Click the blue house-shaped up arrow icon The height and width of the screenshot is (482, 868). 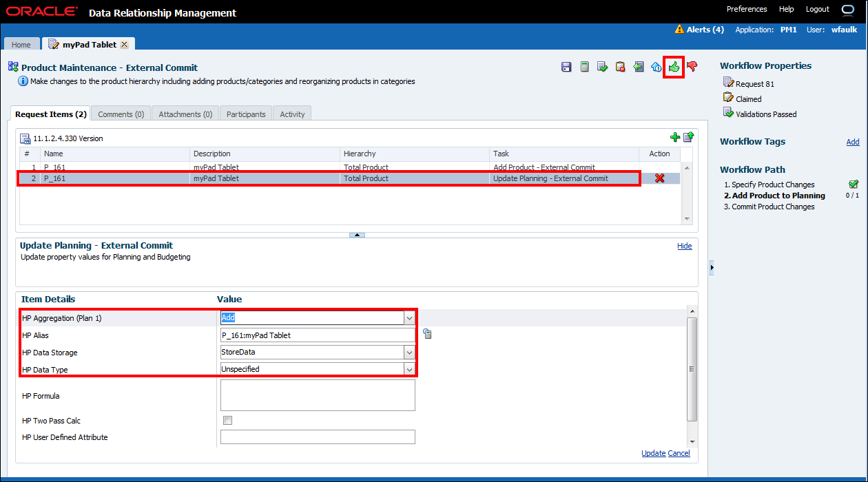click(656, 67)
